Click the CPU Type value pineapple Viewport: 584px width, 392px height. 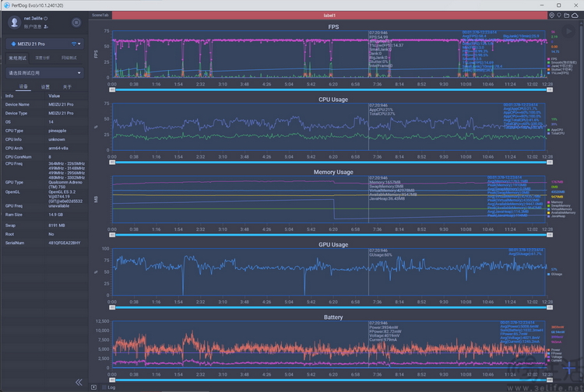[57, 131]
